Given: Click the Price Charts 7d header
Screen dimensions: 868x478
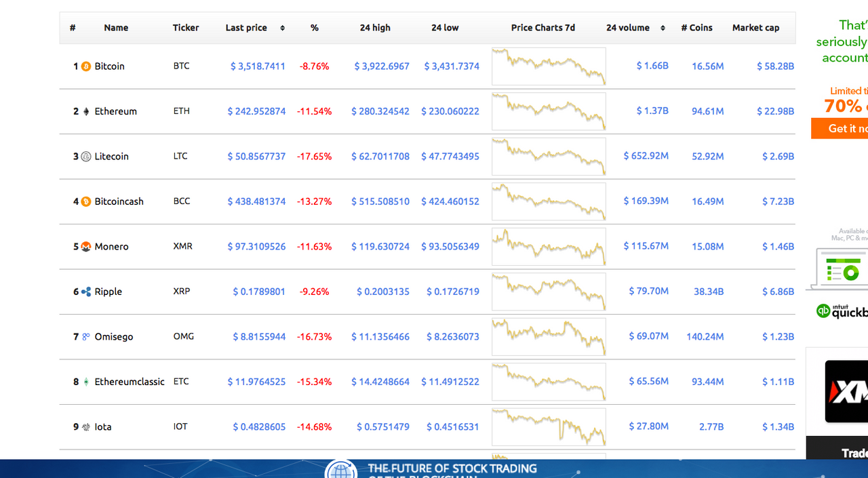Looking at the screenshot, I should pyautogui.click(x=543, y=28).
